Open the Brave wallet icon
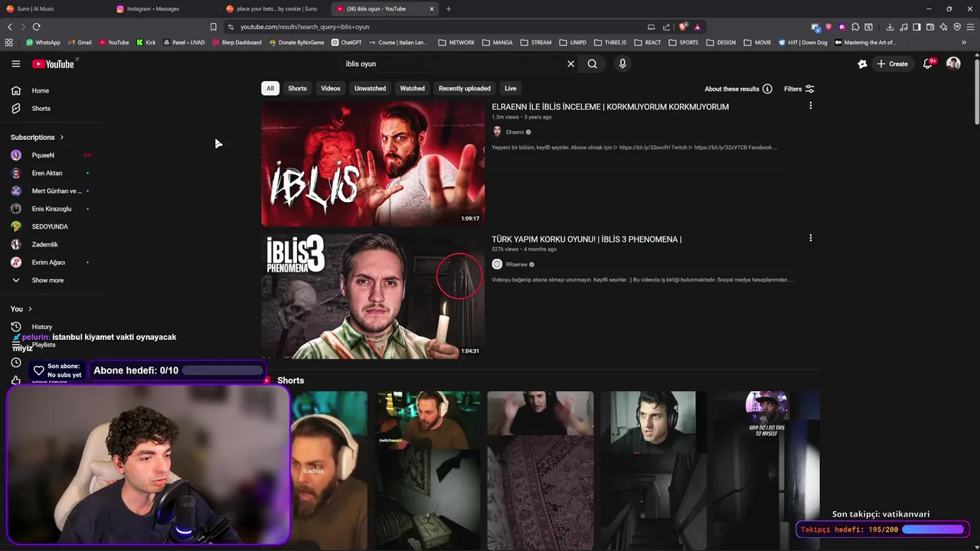 pos(930,27)
